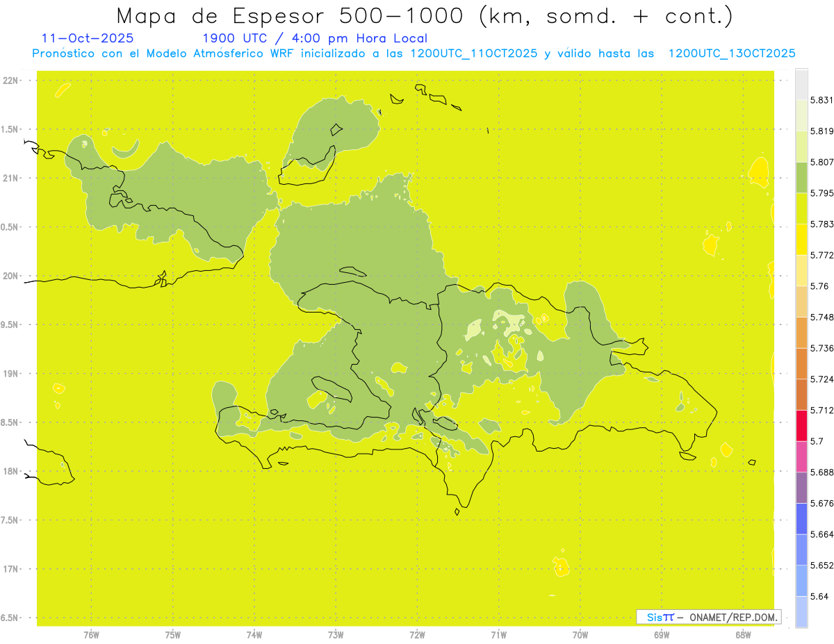Click the colorbar value '5.783'
The width and height of the screenshot is (834, 644).
pyautogui.click(x=821, y=224)
